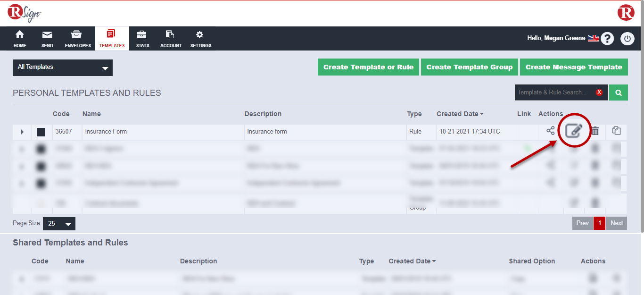Viewport: 644px width, 295px height.
Task: Open the help question mark icon
Action: click(607, 38)
